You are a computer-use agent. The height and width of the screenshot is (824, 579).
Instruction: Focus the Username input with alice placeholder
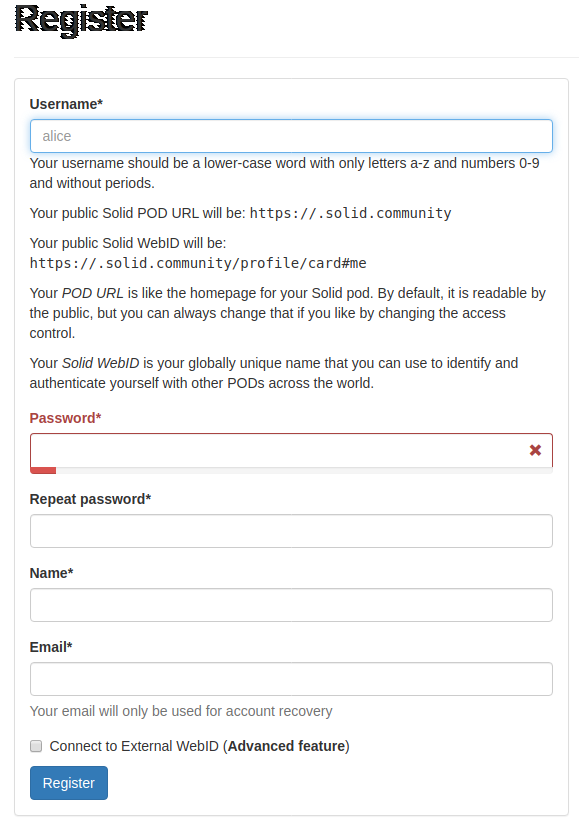(291, 136)
